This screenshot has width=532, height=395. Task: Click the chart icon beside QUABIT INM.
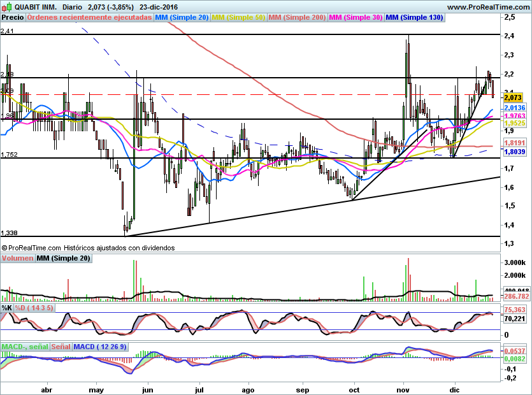(6, 6)
